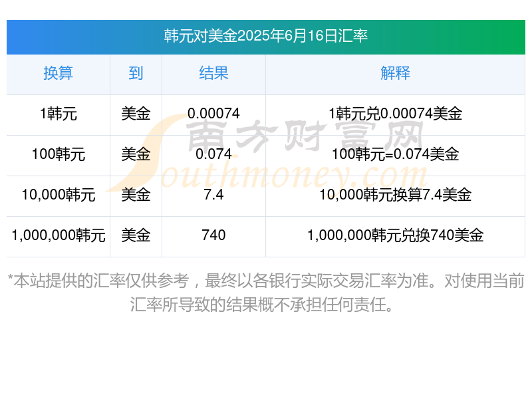Click the 到 column header

(x=136, y=73)
